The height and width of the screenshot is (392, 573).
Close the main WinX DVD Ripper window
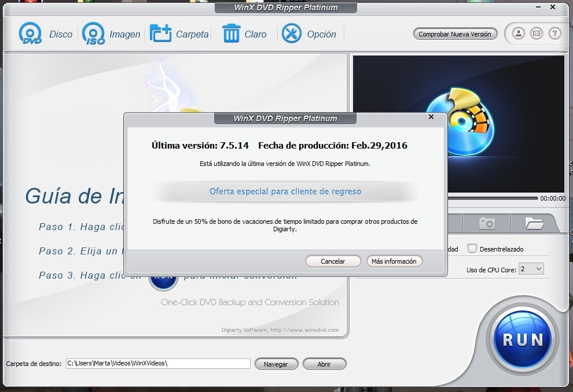pos(553,7)
